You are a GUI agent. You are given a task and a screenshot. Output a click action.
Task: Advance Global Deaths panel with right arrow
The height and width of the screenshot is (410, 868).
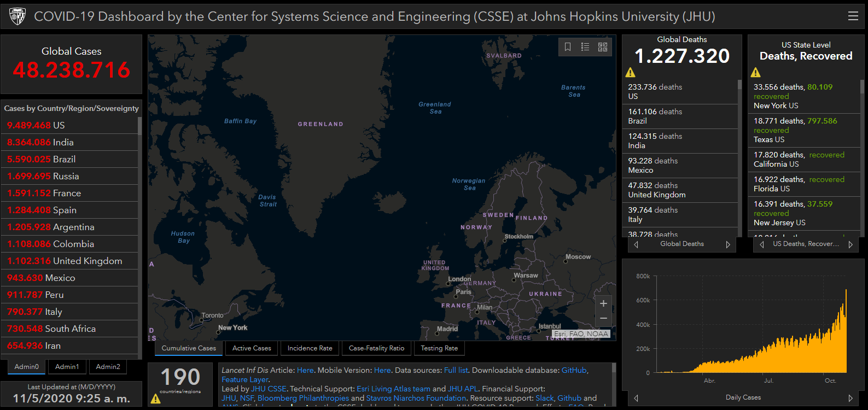click(728, 244)
